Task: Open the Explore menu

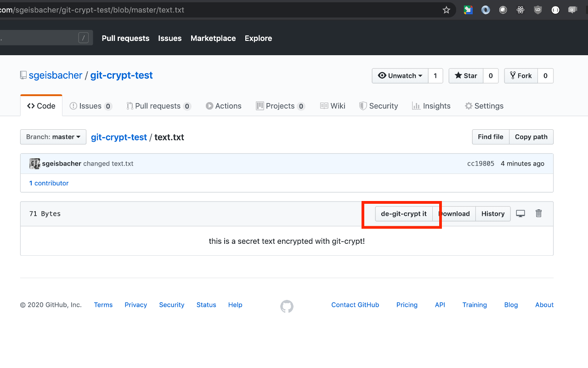Action: pos(258,38)
